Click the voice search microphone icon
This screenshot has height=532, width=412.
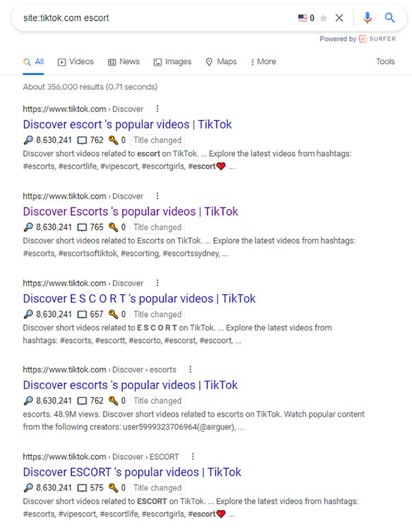pos(368,18)
